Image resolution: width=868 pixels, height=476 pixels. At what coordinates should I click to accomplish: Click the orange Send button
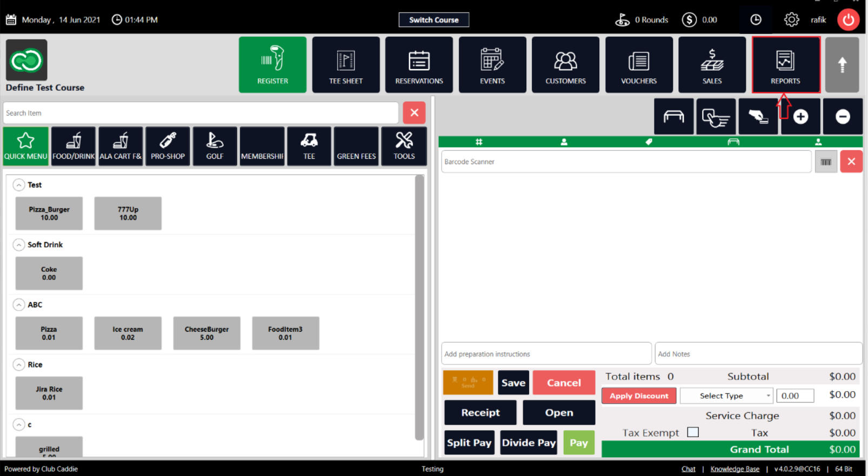click(x=468, y=383)
